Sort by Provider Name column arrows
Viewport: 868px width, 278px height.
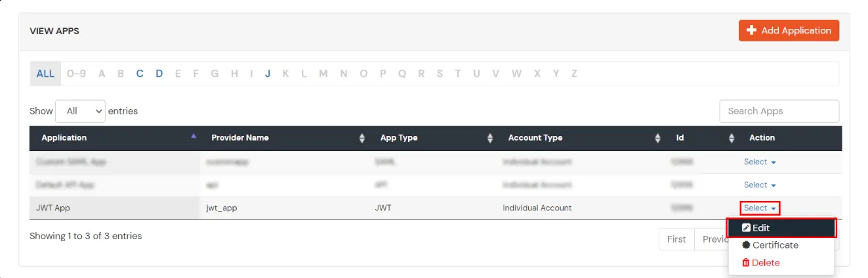362,138
